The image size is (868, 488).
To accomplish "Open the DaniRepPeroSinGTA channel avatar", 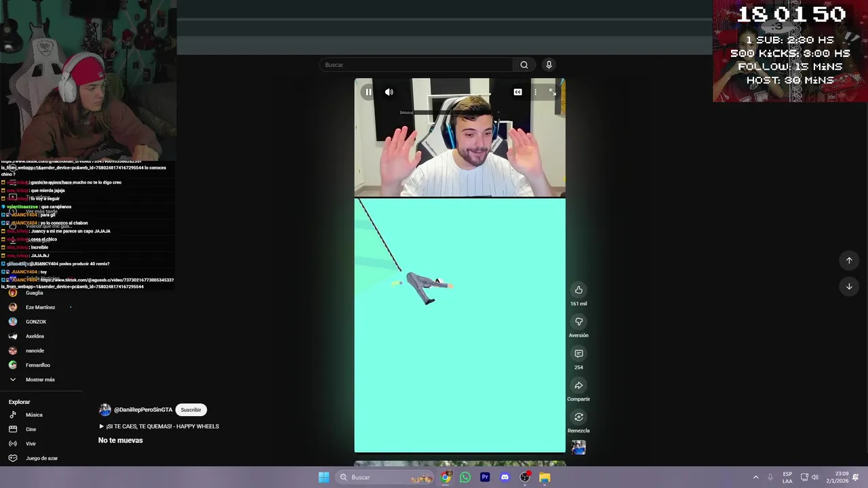I will pos(104,410).
